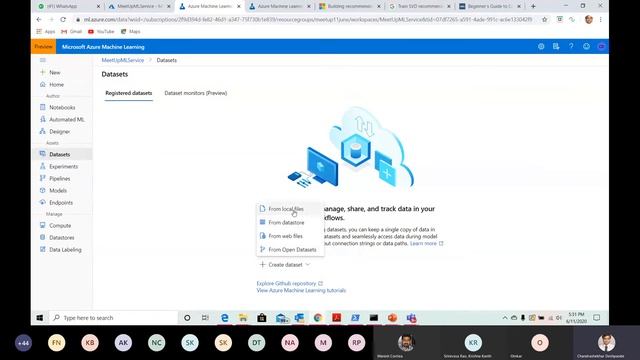
Task: Open Experiments from the sidebar
Action: 62,167
